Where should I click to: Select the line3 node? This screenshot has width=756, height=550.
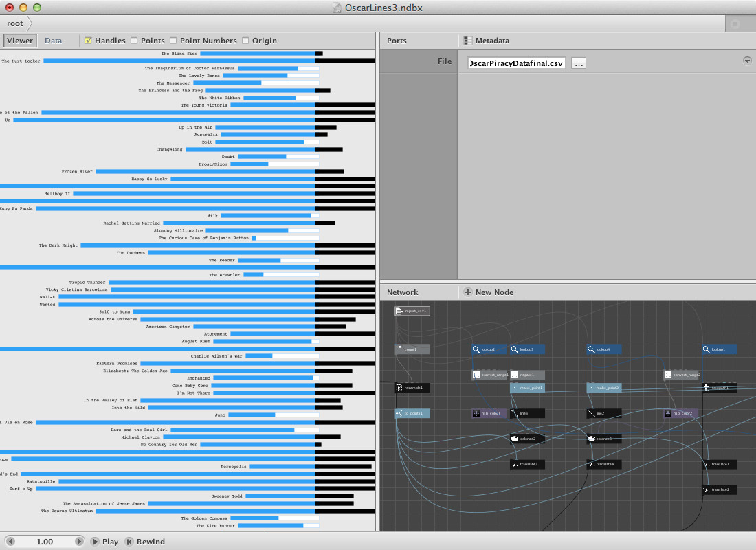pos(527,413)
